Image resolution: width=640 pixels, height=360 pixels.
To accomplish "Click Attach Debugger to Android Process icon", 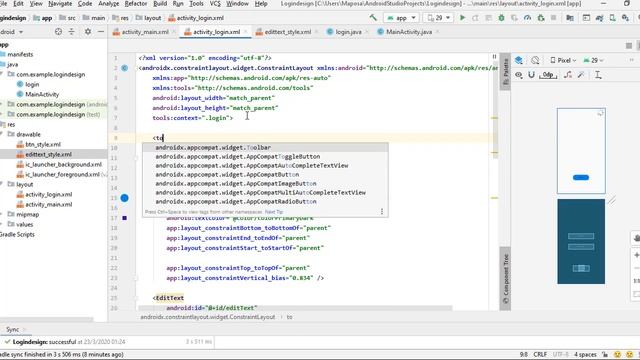I will point(541,18).
